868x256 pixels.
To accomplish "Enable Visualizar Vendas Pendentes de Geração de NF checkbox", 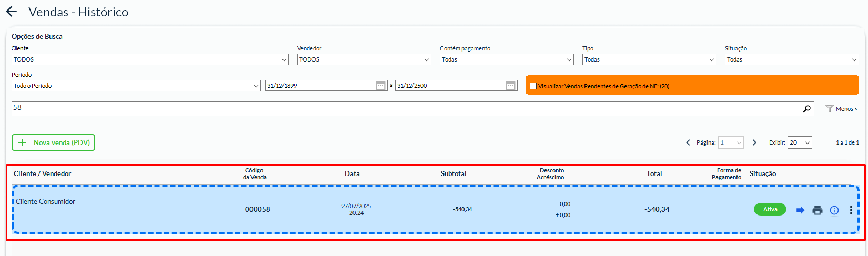I will [x=533, y=86].
